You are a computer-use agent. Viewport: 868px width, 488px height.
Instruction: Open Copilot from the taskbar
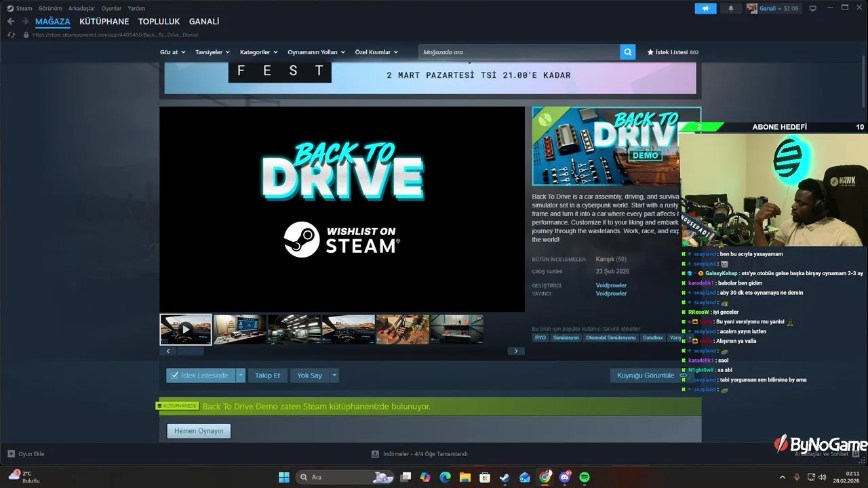pyautogui.click(x=425, y=477)
